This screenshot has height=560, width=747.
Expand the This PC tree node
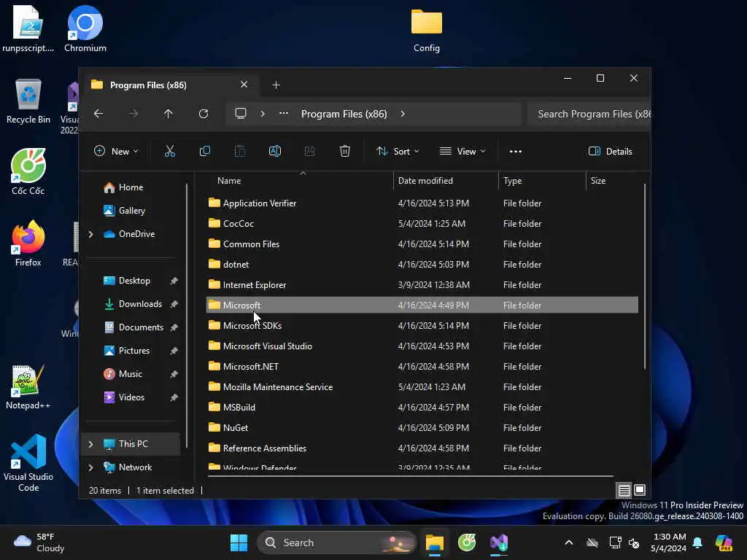pos(90,444)
